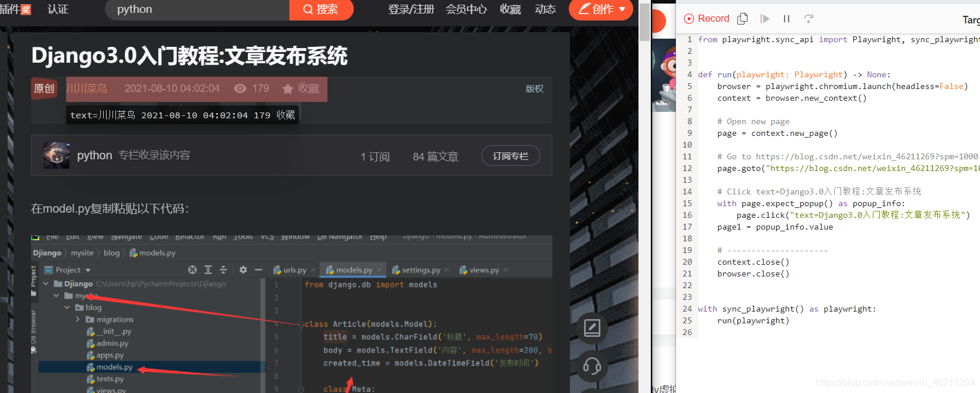Click code line context = browser.new_context()

click(792, 98)
